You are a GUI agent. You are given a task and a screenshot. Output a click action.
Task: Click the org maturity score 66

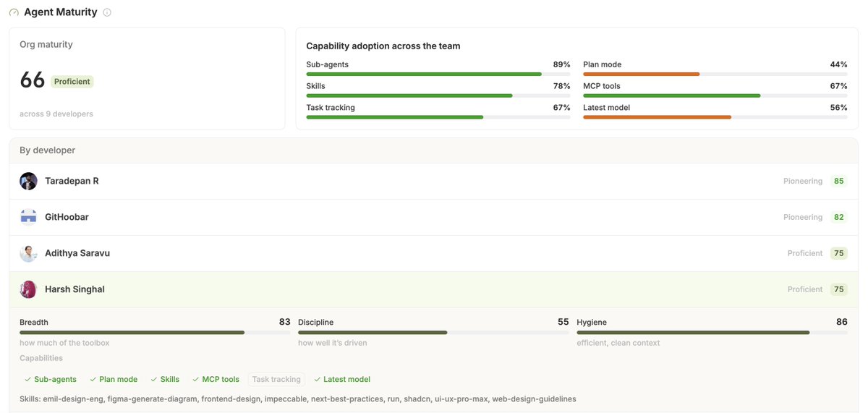[x=33, y=80]
